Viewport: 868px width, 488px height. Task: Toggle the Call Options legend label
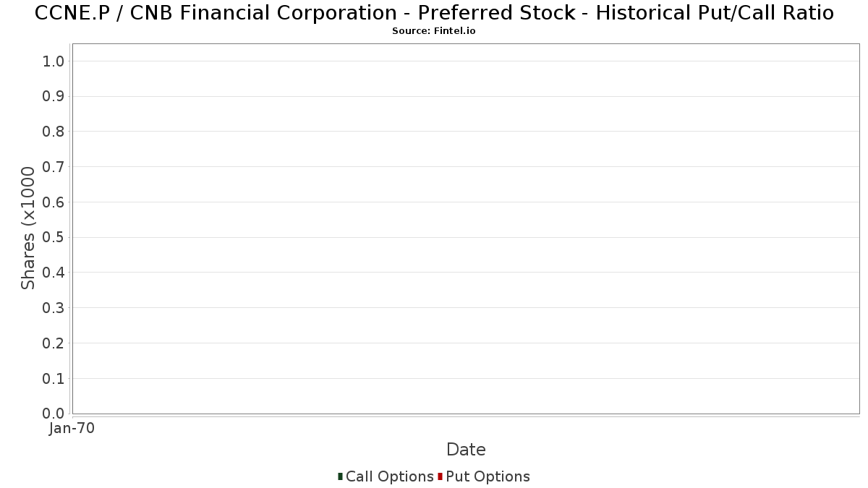(x=389, y=476)
